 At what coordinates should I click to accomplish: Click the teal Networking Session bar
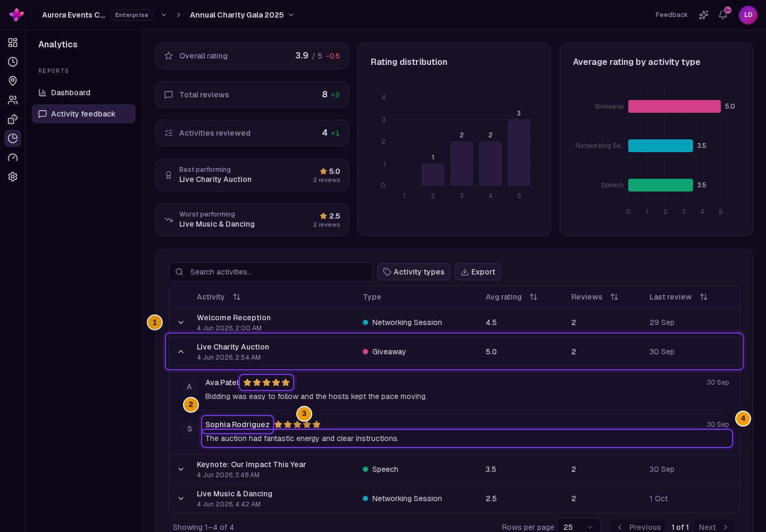pyautogui.click(x=661, y=146)
